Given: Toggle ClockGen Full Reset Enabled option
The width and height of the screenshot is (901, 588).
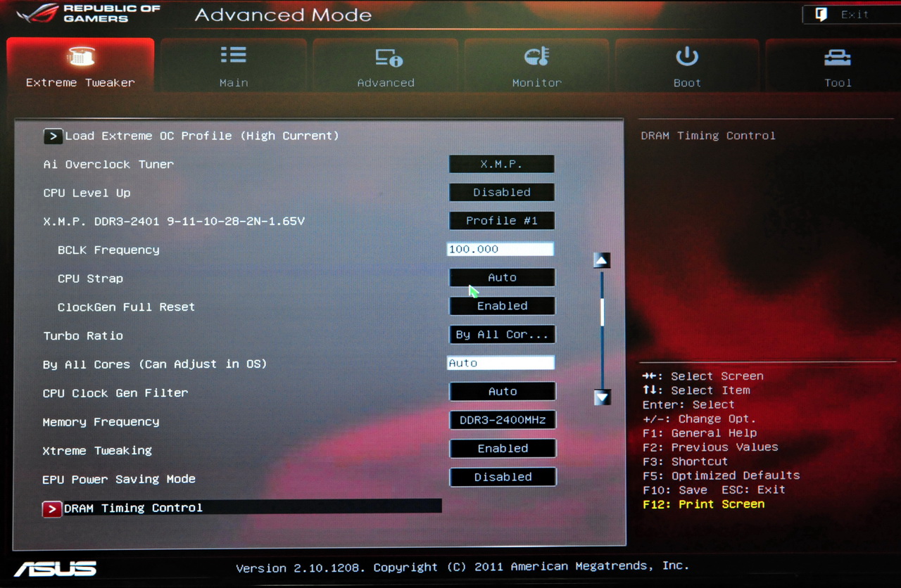Looking at the screenshot, I should click(x=502, y=306).
